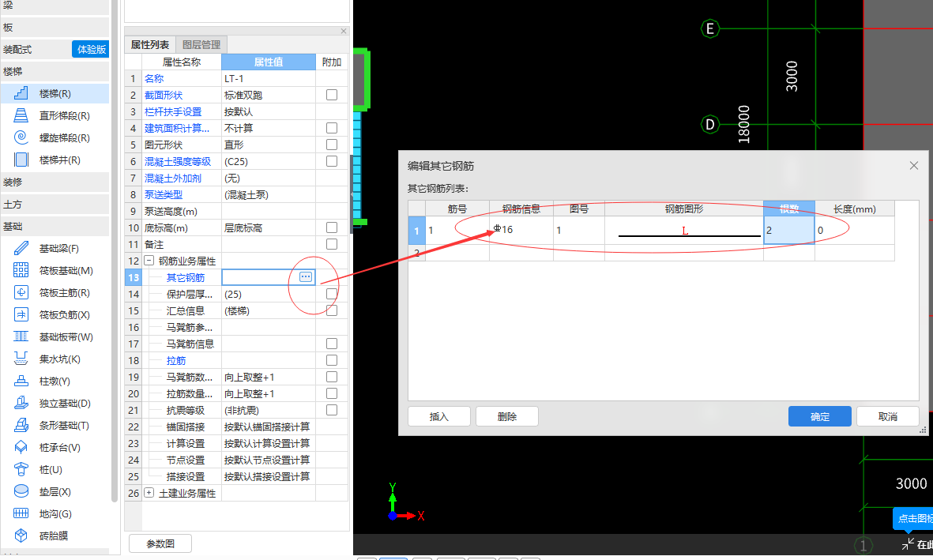Expand the 梁 component category

(x=55, y=6)
